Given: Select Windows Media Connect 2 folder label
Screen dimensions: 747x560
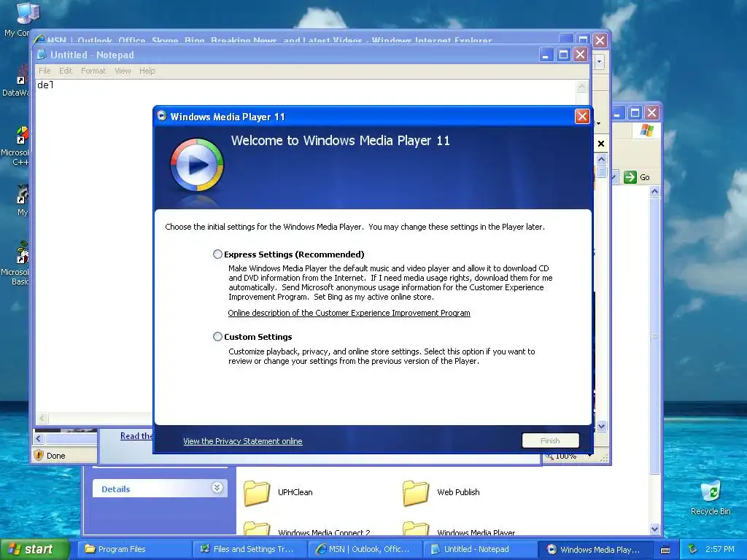Looking at the screenshot, I should pyautogui.click(x=324, y=532).
